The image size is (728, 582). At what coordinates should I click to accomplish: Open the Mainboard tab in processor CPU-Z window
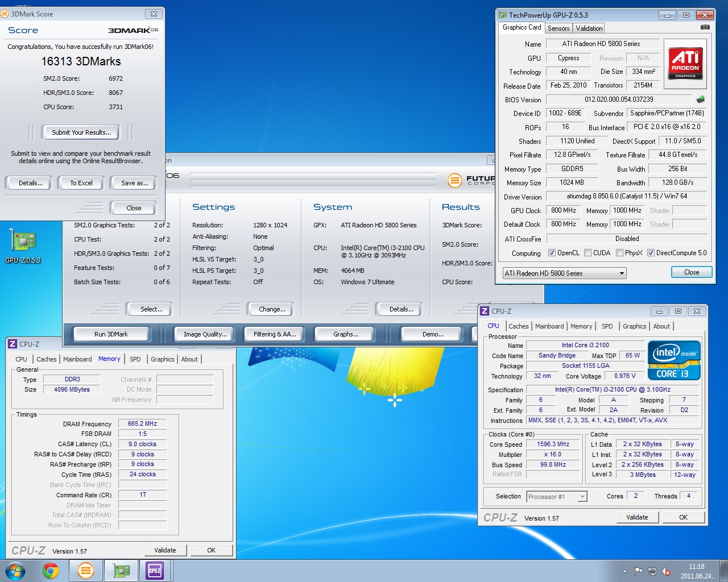(x=549, y=326)
